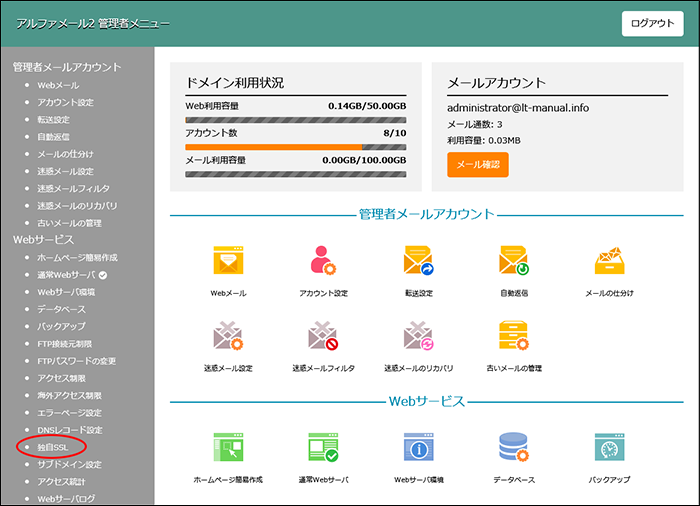The image size is (700, 506).
Task: Select Webサーバ環境 in the sidebar
Action: (66, 292)
